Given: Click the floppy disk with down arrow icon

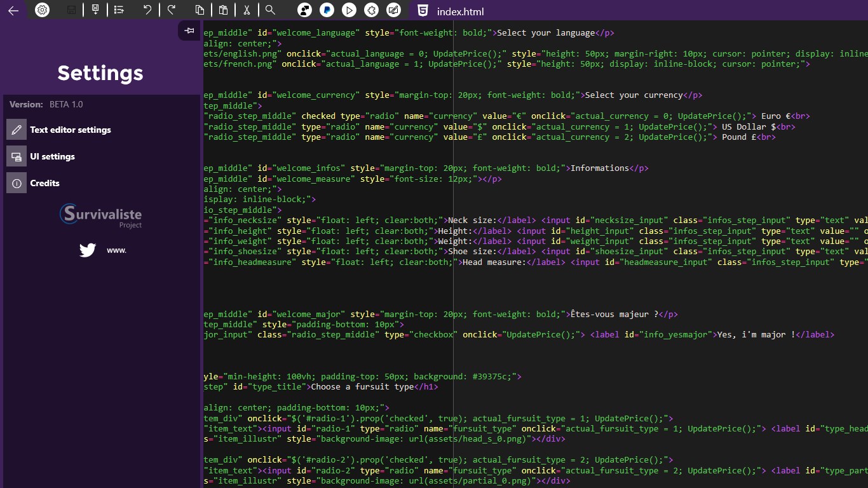Looking at the screenshot, I should 95,10.
